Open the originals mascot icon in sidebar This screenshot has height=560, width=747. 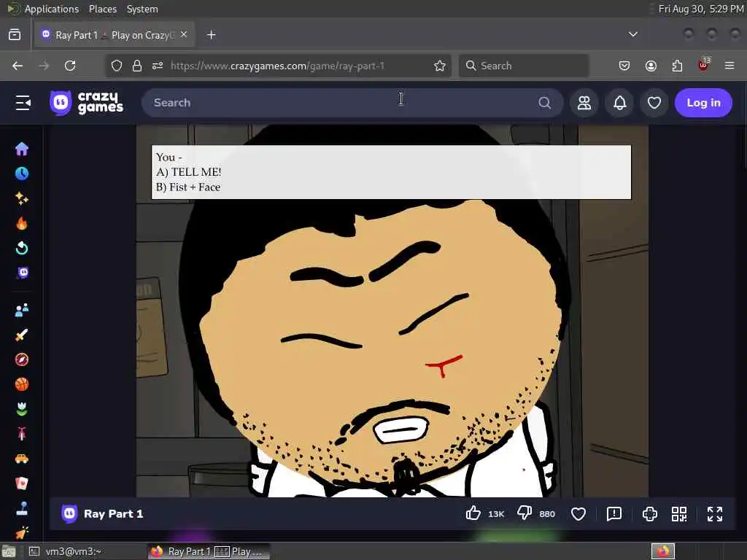pyautogui.click(x=23, y=273)
